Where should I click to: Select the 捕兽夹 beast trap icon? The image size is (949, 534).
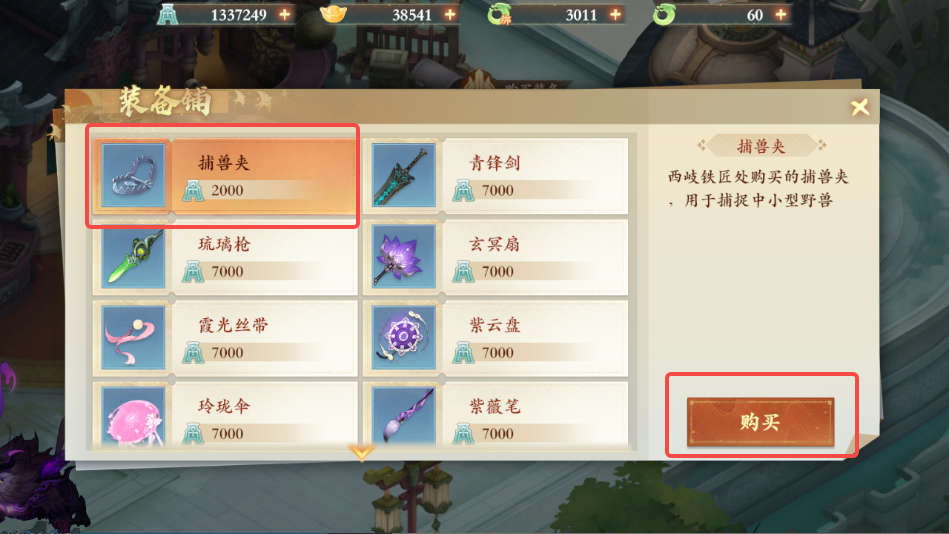(133, 176)
